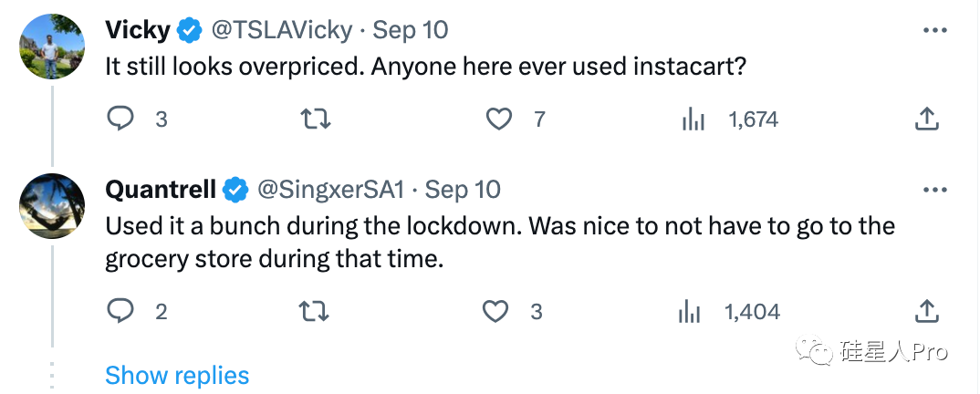
Task: Retweet Vicky's instacart tweet
Action: (x=315, y=119)
